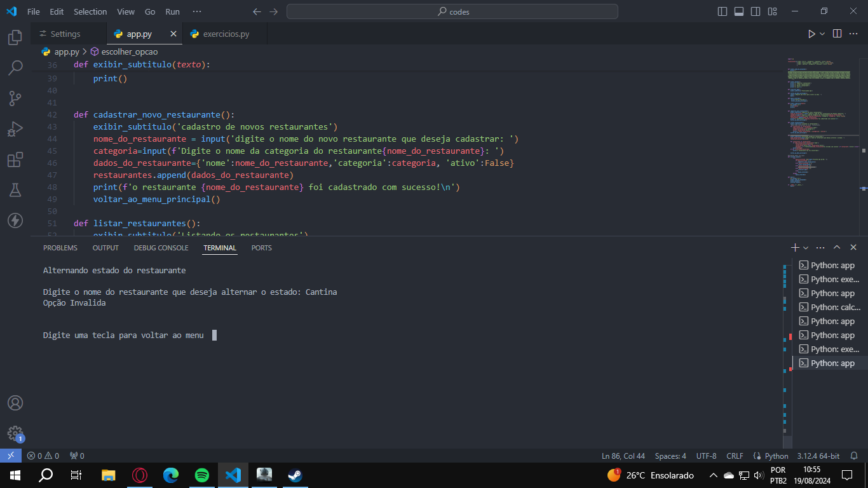Viewport: 868px width, 488px height.
Task: Change indentation via Spaces: 4
Action: 670,456
